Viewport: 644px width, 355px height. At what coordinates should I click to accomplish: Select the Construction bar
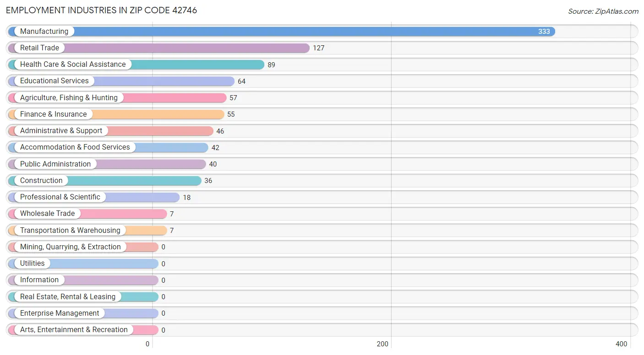click(105, 181)
